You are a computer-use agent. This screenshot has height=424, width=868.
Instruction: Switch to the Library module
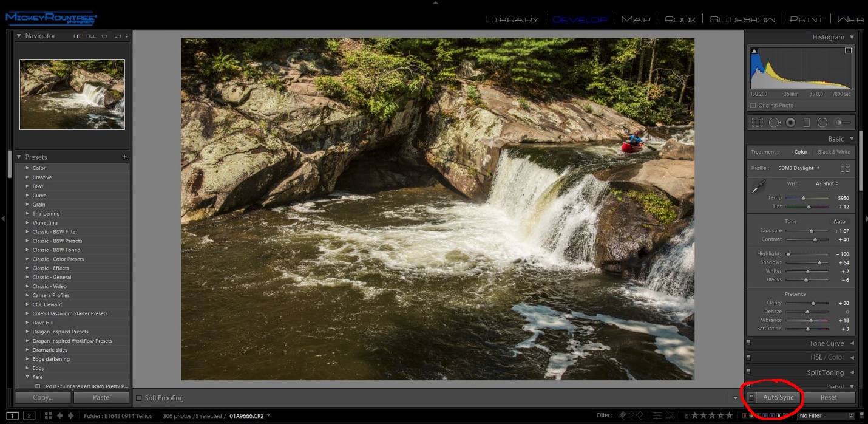pos(512,19)
